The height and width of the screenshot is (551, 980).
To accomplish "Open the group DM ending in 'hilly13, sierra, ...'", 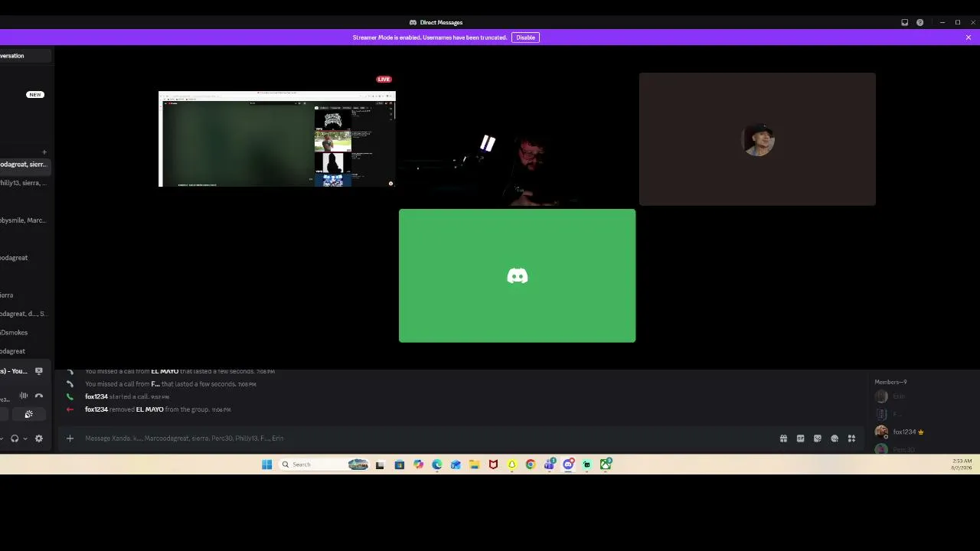I will [24, 183].
